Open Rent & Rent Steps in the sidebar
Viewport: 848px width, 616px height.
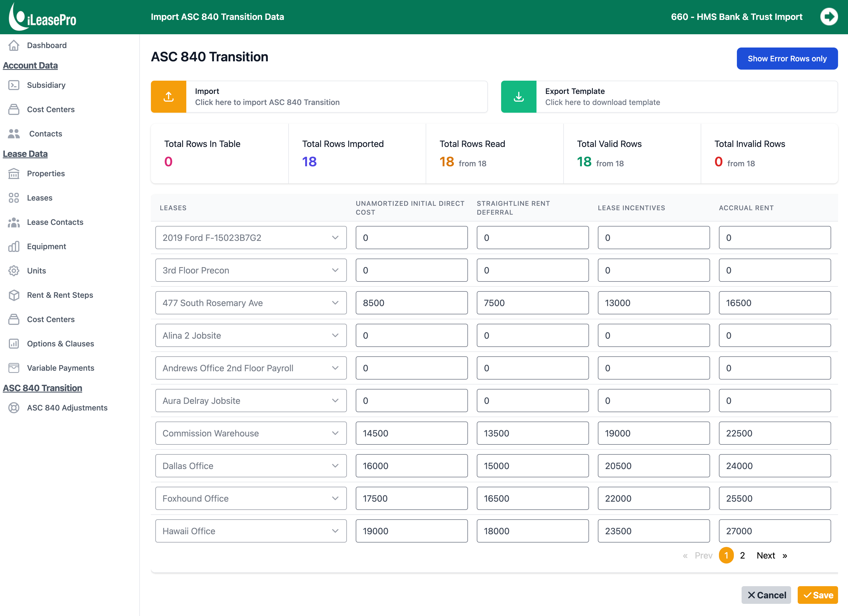click(60, 295)
